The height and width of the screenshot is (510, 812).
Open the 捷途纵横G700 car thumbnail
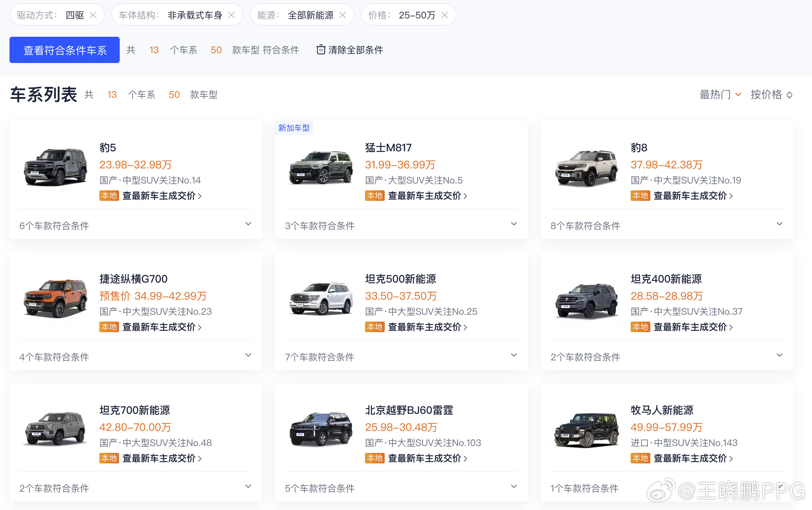pos(56,299)
